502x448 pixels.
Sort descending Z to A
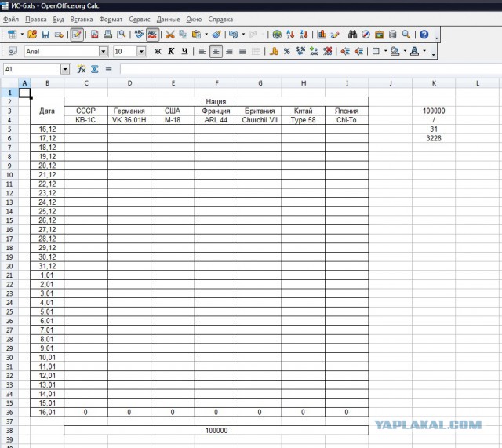click(304, 35)
